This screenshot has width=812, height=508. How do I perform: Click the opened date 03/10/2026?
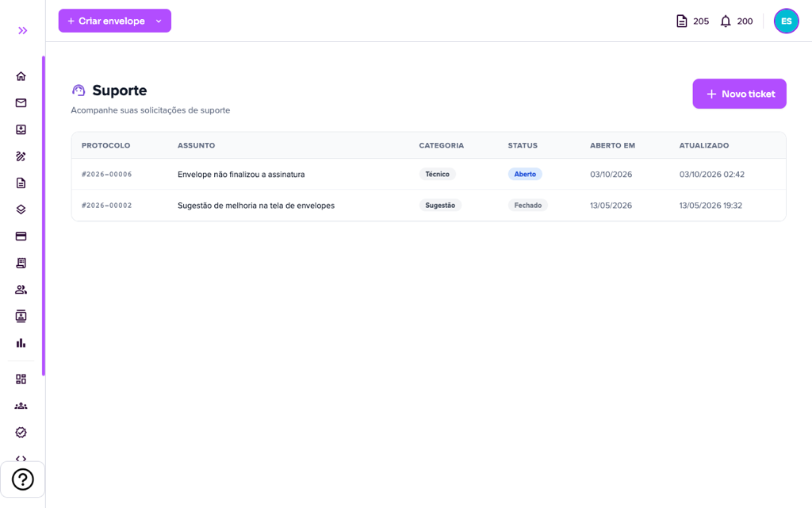[x=611, y=174]
